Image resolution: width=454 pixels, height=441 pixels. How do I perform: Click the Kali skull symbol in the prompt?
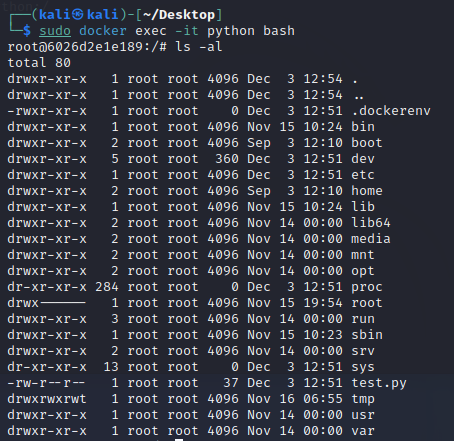(x=77, y=15)
